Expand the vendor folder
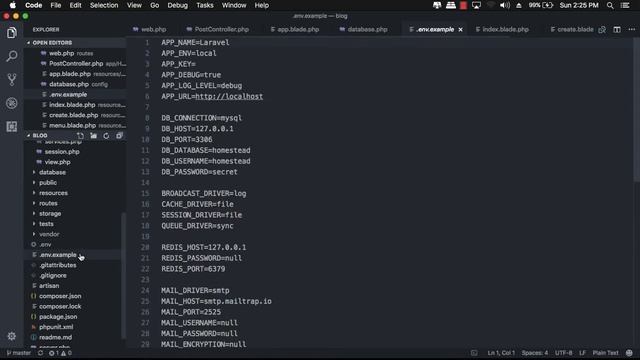The image size is (640, 360). pos(49,234)
